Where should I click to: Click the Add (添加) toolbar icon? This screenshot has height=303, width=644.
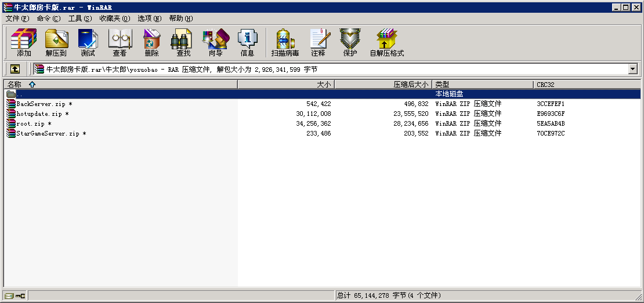click(x=24, y=43)
